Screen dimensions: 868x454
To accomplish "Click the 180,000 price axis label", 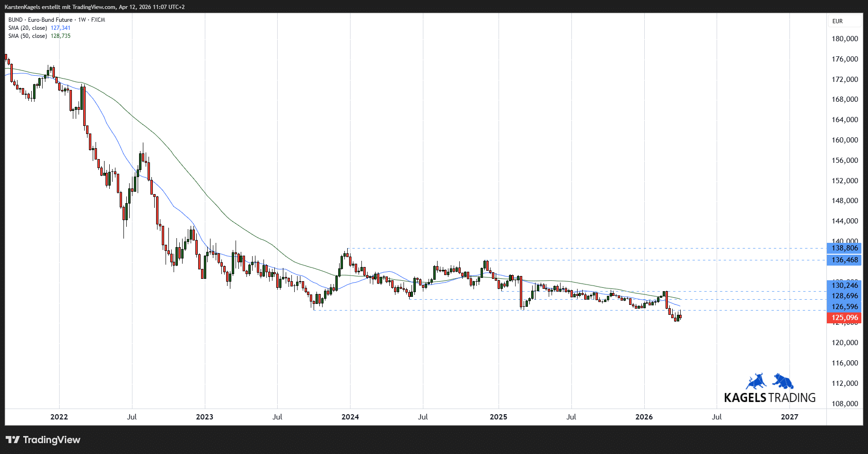I will pyautogui.click(x=845, y=39).
